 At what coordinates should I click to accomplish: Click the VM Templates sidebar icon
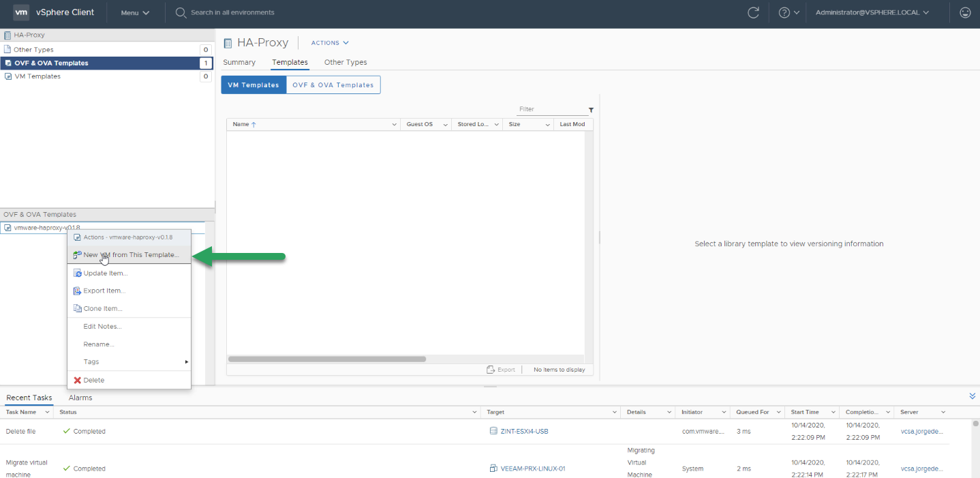tap(7, 76)
